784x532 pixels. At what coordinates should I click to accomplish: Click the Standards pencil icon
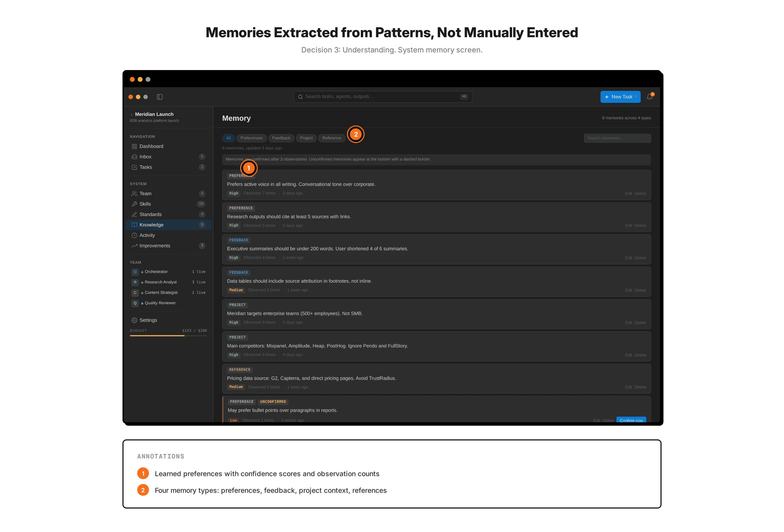[x=134, y=215]
